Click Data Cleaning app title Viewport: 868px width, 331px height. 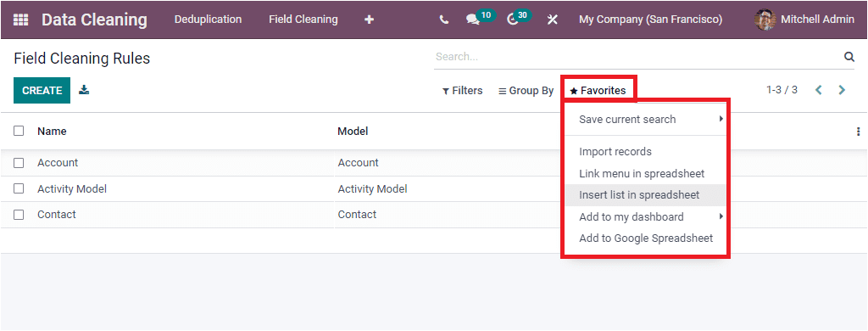pos(95,20)
